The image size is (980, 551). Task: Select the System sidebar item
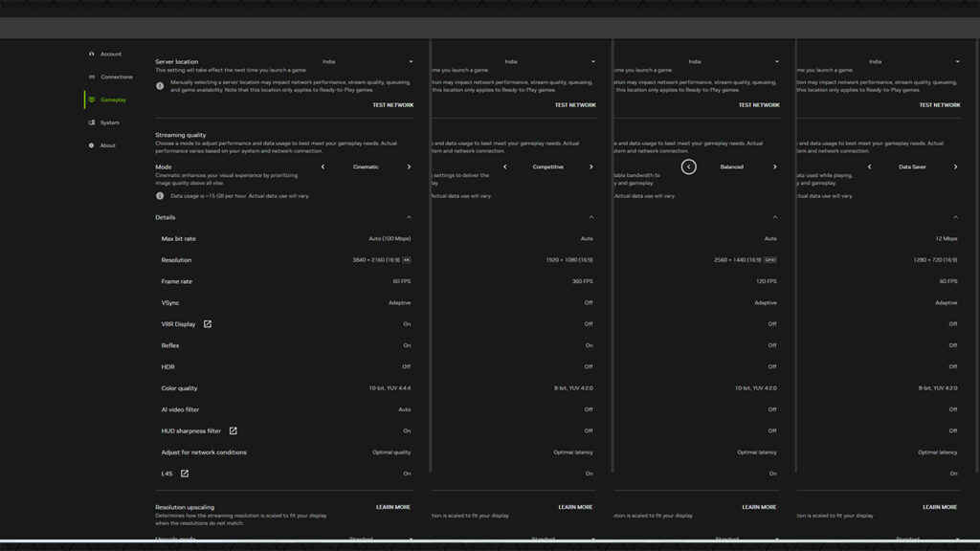point(109,122)
